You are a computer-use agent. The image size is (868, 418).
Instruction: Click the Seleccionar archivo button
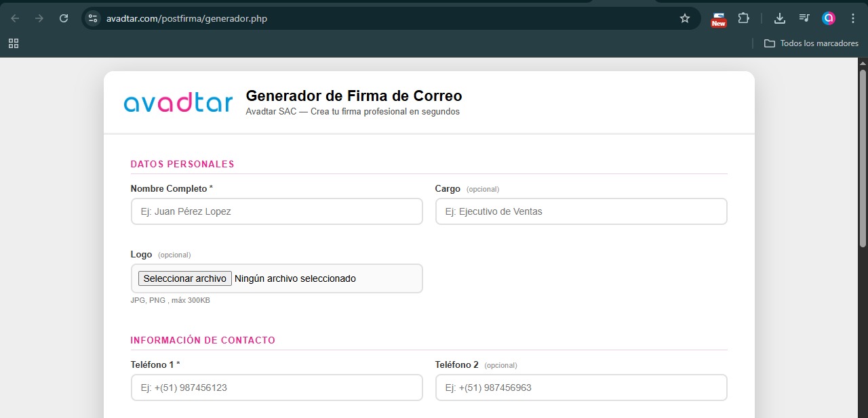pyautogui.click(x=185, y=278)
